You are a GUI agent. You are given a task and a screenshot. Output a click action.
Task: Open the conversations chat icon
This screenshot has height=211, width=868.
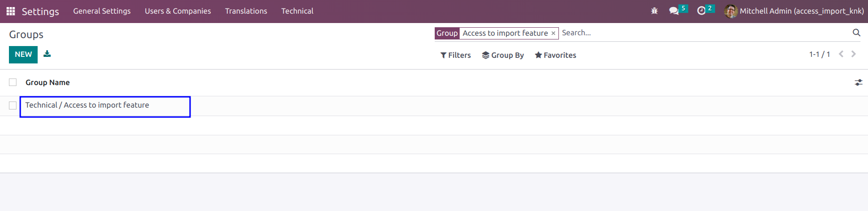pyautogui.click(x=674, y=11)
